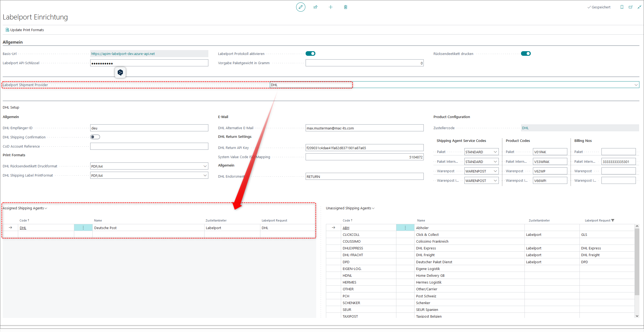Click Paket product code V01PAK field
Screen dimensions: 644x332
(550, 152)
